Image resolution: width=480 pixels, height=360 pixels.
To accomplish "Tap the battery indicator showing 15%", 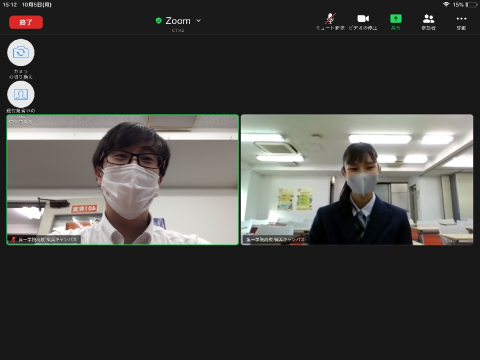I will (465, 5).
